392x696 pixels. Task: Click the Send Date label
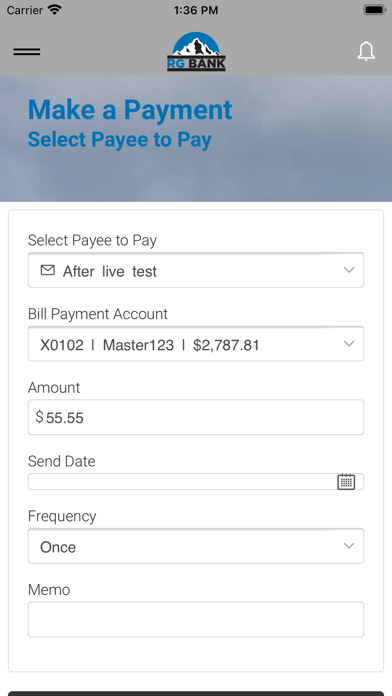(x=62, y=461)
